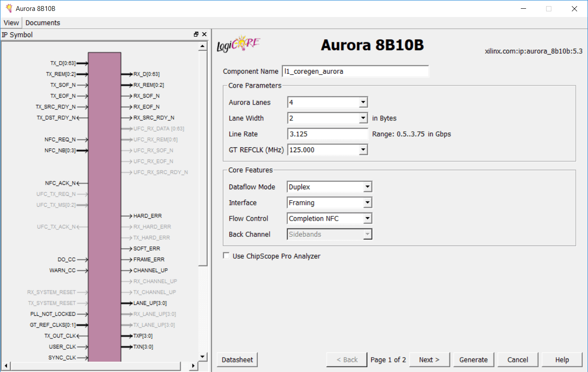The width and height of the screenshot is (588, 372).
Task: Click the Generate button
Action: click(474, 359)
